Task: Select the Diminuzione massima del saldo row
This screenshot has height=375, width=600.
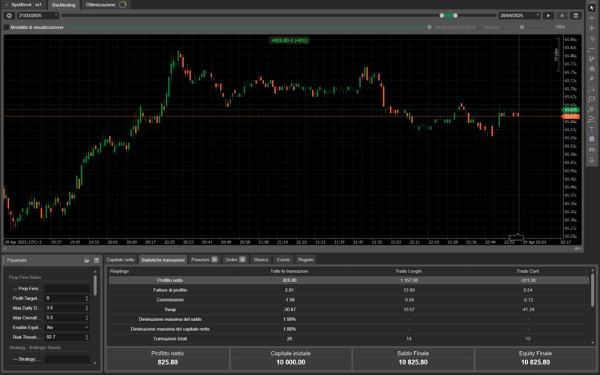Action: click(x=349, y=319)
